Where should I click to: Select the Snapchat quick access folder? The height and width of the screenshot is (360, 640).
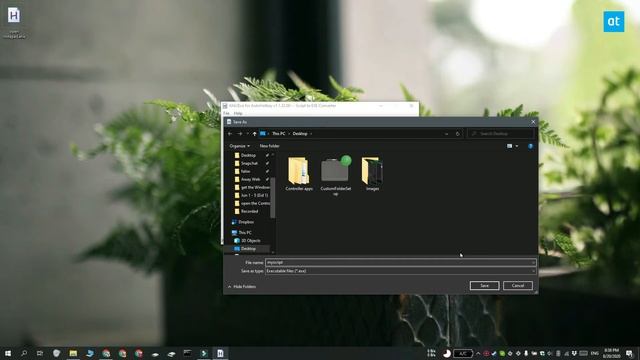point(249,163)
